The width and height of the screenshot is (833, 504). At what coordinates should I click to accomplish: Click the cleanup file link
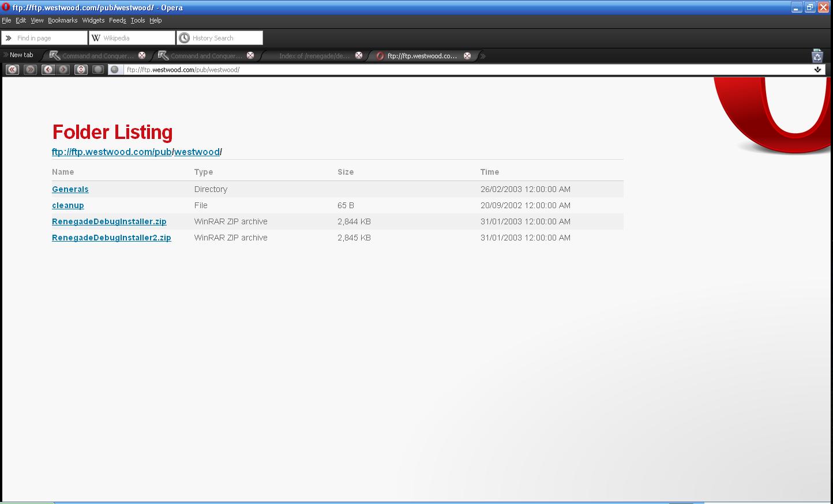click(x=68, y=205)
